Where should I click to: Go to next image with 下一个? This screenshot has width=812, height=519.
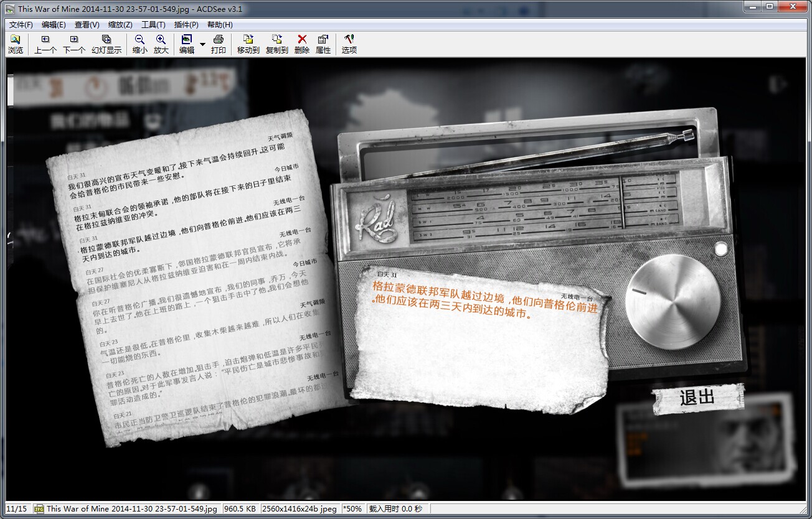point(74,44)
